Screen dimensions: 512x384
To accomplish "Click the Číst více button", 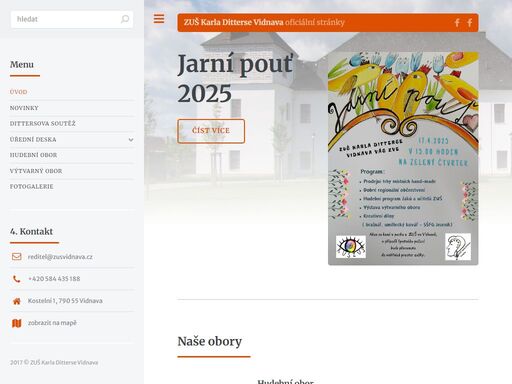I will point(211,131).
